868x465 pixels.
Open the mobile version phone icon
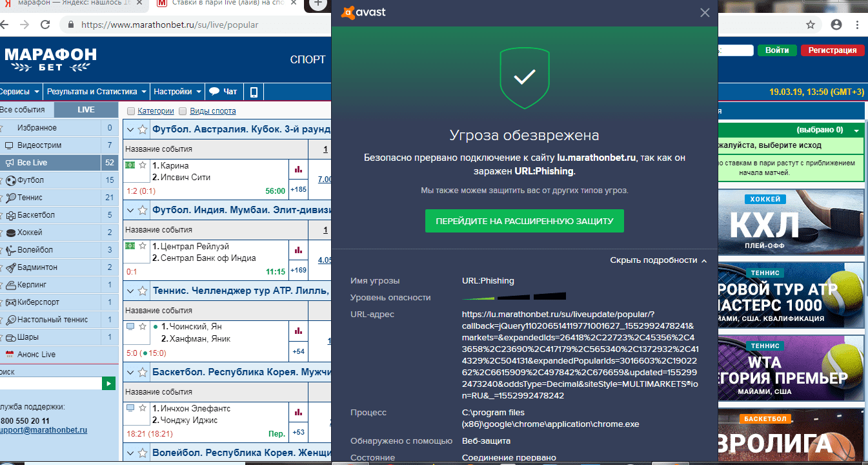click(254, 92)
